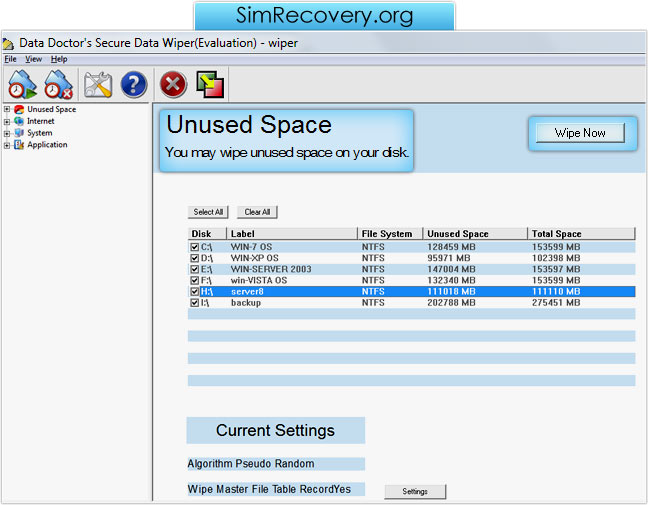Select the win-VISTA OS label cell
This screenshot has height=505, width=648.
(259, 281)
